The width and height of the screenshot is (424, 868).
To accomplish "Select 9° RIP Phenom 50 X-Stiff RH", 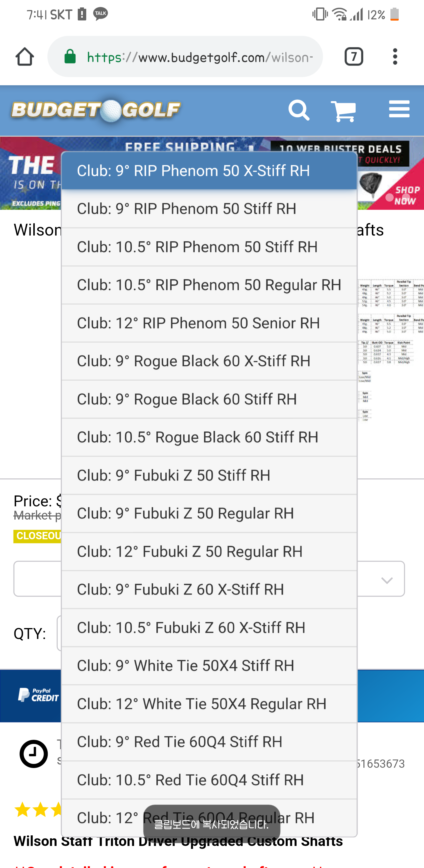I will pos(209,171).
